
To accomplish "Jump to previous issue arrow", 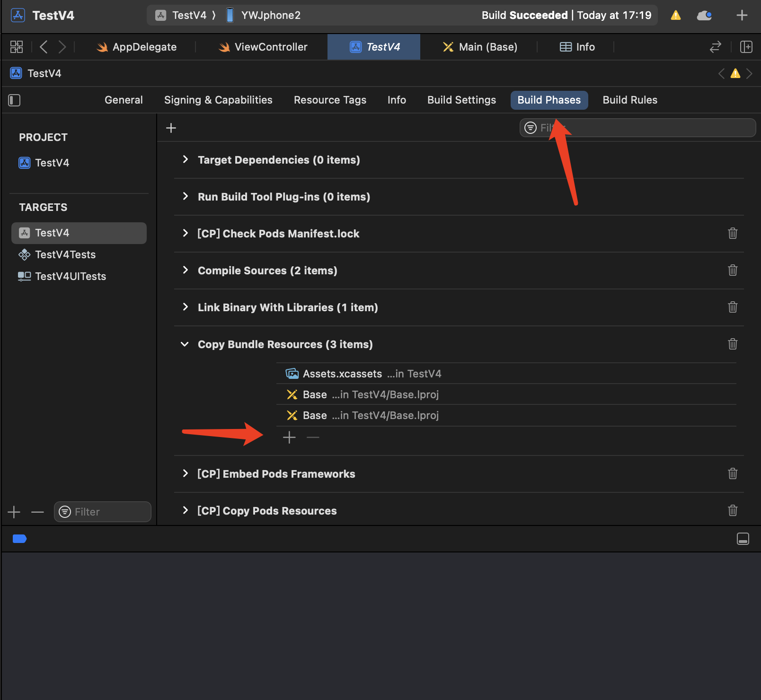I will click(x=721, y=73).
